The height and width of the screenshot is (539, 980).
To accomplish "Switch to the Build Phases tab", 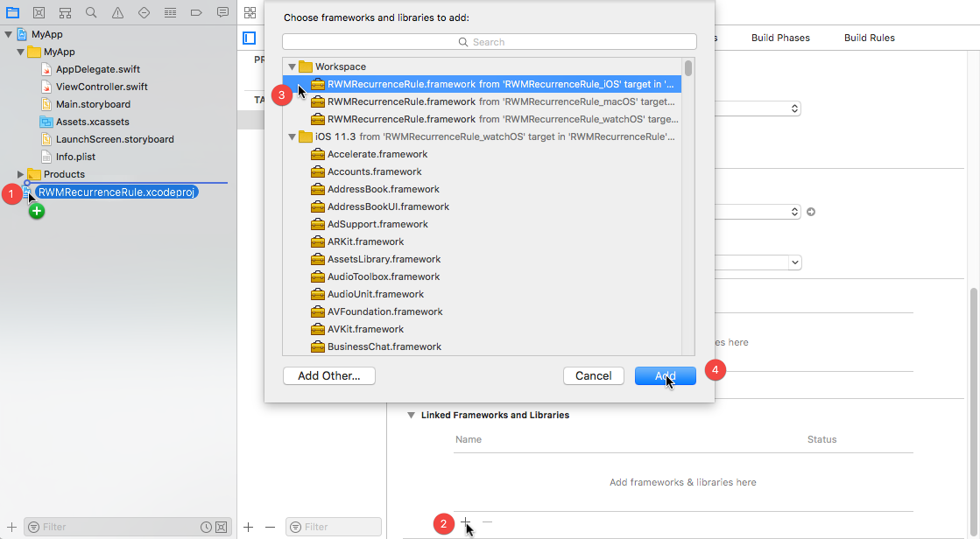I will pyautogui.click(x=780, y=38).
